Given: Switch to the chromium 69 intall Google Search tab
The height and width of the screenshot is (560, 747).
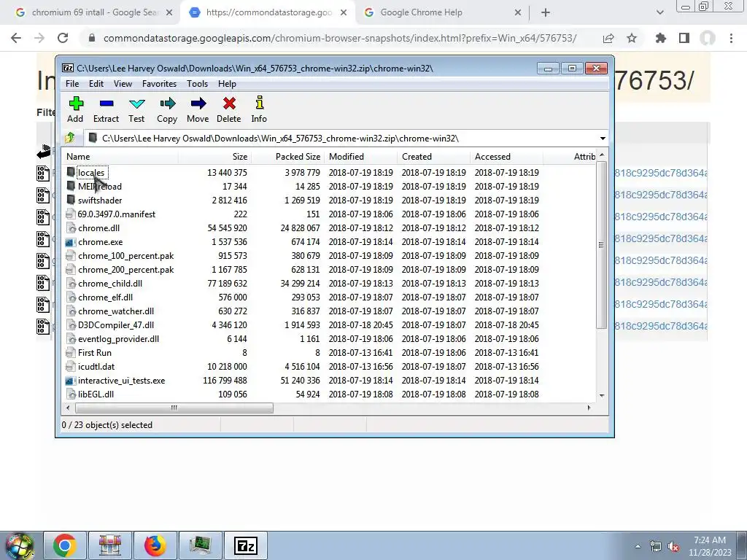Looking at the screenshot, I should coord(94,12).
